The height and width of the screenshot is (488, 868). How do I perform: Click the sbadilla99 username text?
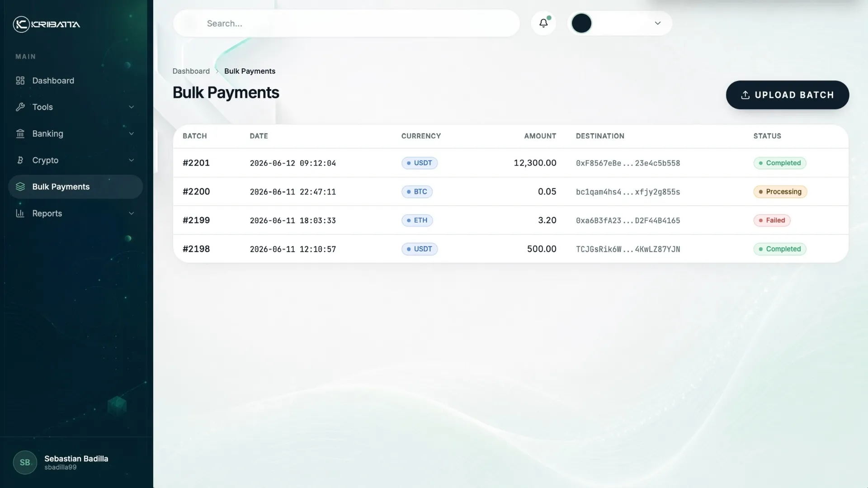(61, 468)
